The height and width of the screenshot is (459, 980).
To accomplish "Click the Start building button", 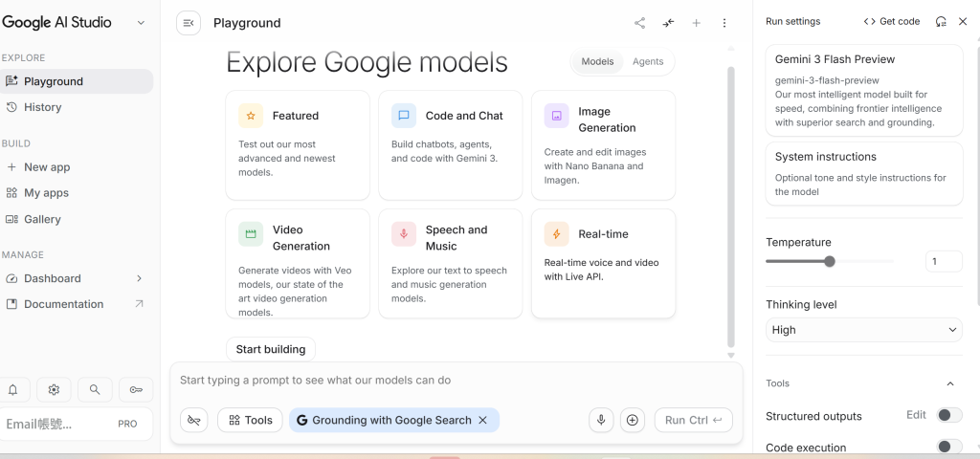I will (271, 349).
